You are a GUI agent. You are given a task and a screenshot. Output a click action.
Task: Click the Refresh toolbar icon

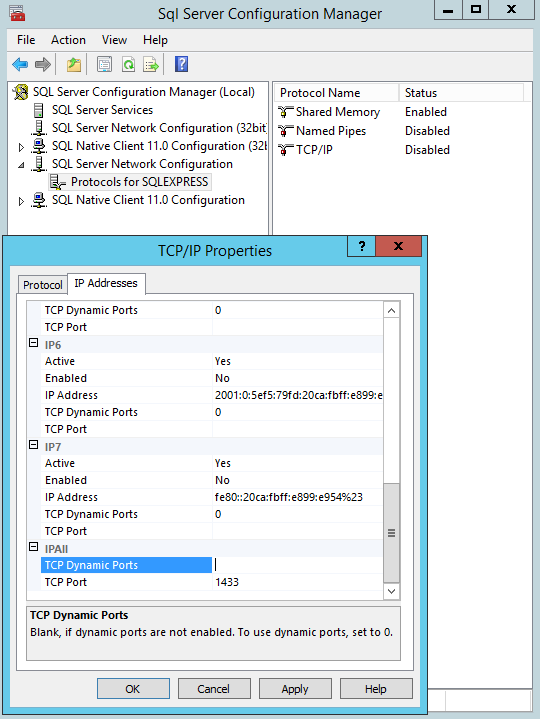128,65
